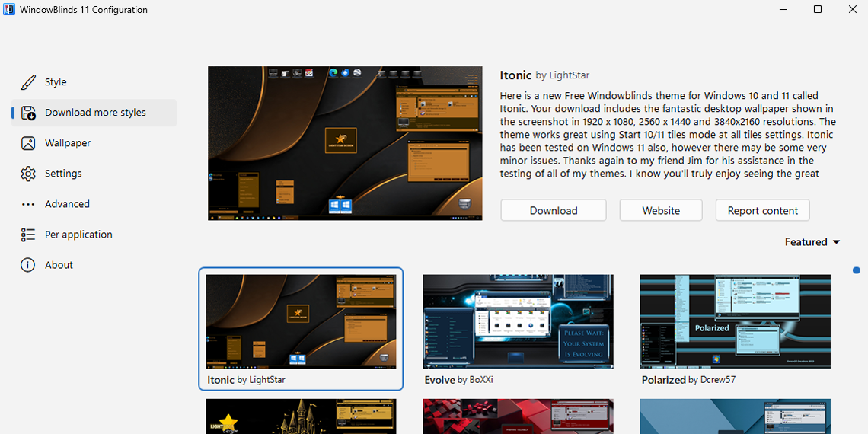Click the Advanced three-dots icon

pos(28,204)
